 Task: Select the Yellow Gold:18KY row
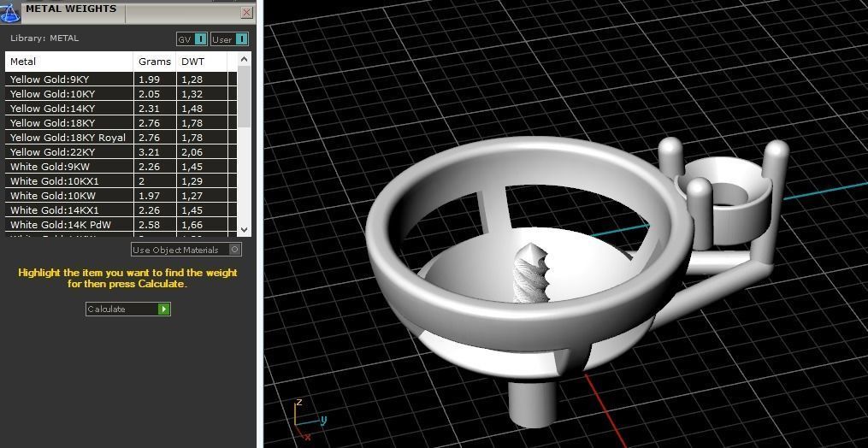121,123
